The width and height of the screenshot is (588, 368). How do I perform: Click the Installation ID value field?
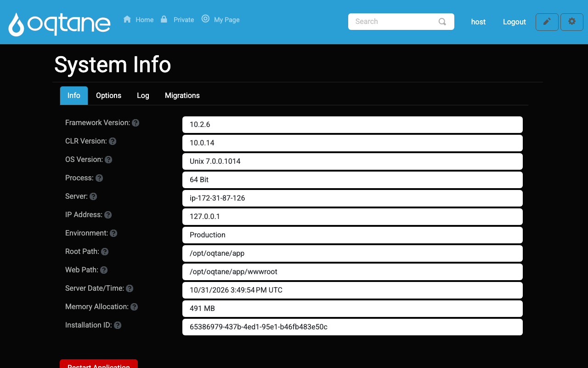[352, 327]
